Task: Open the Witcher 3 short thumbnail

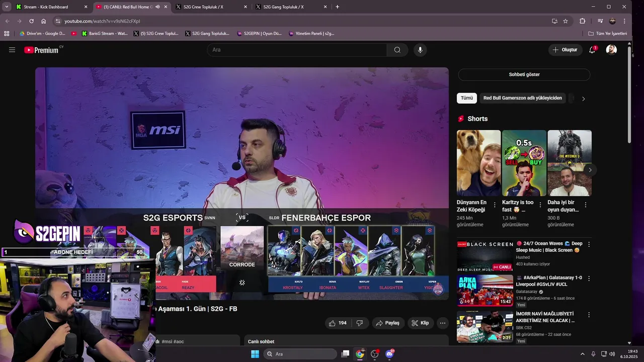Action: click(570, 163)
